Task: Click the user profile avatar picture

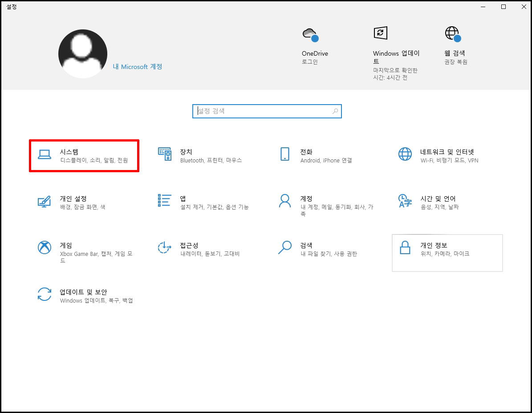Action: pyautogui.click(x=83, y=53)
